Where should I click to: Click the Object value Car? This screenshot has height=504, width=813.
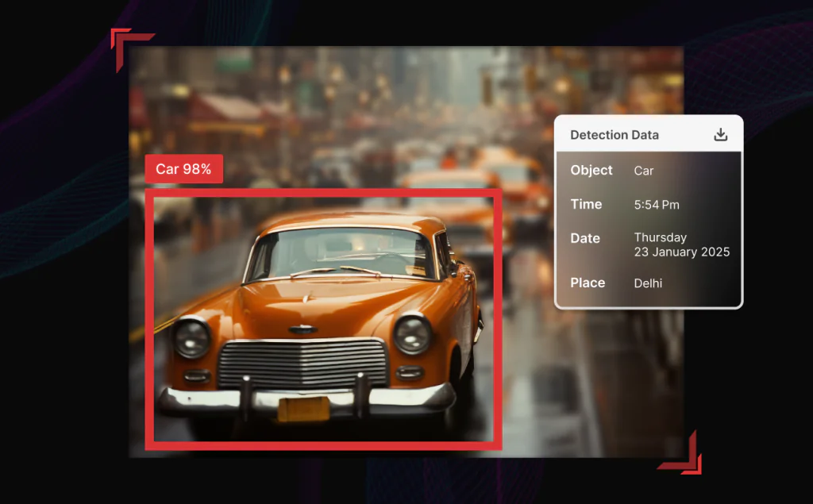pos(643,171)
